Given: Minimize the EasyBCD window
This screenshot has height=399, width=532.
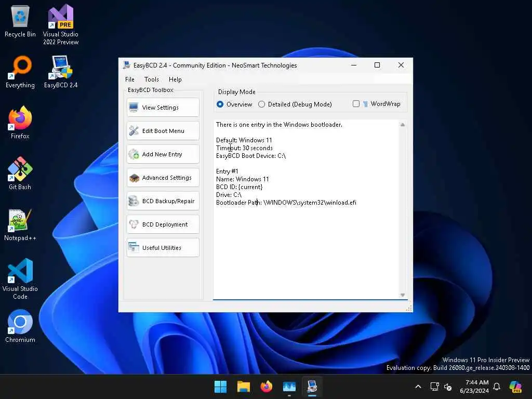Looking at the screenshot, I should (354, 65).
